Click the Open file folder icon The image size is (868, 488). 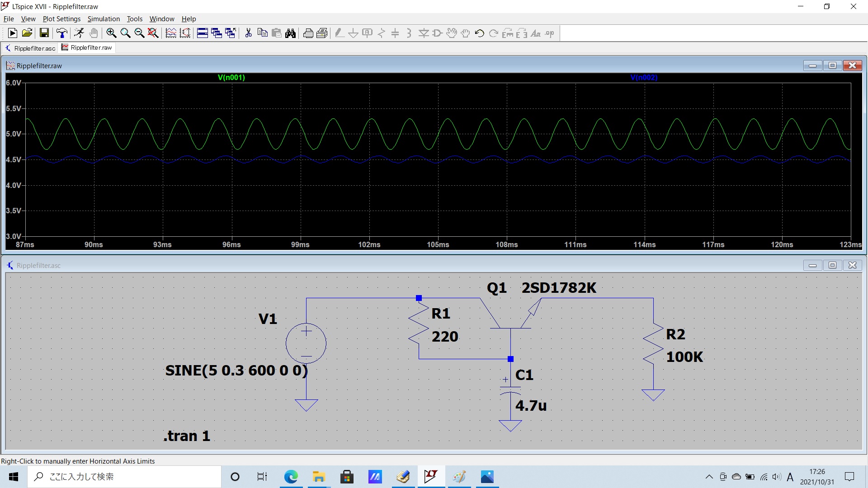[x=27, y=33]
